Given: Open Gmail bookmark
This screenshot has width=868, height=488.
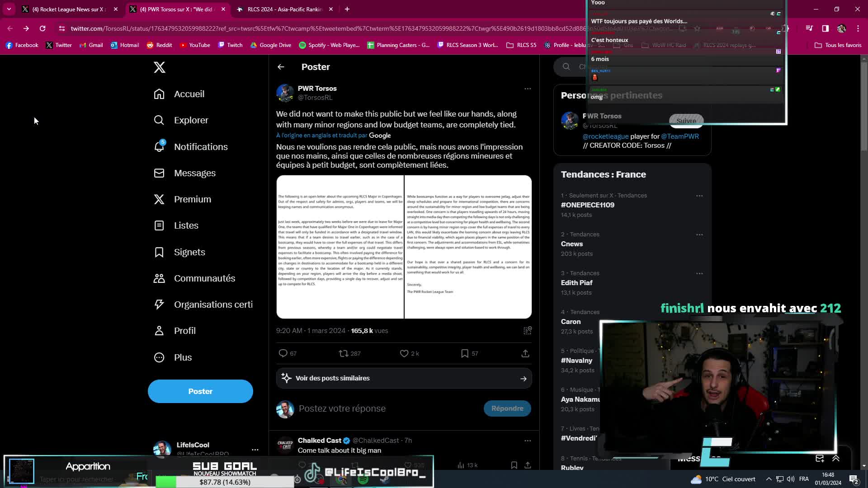Looking at the screenshot, I should click(x=91, y=45).
